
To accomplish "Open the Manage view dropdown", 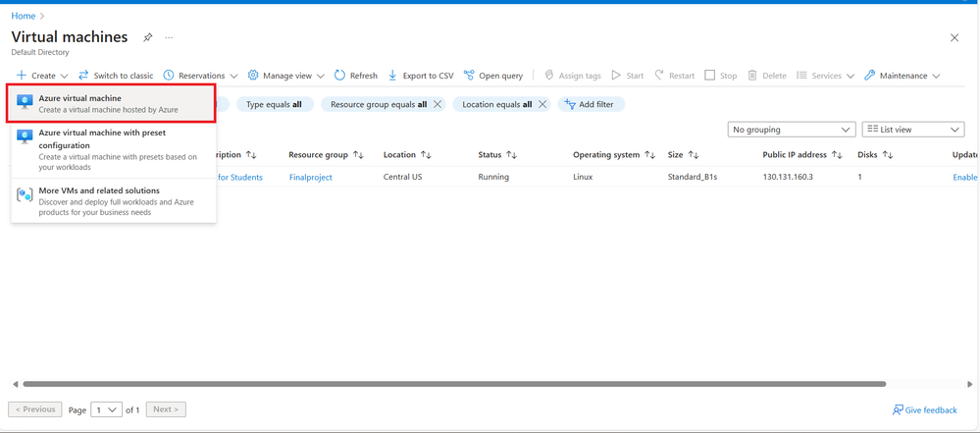I will pyautogui.click(x=286, y=76).
